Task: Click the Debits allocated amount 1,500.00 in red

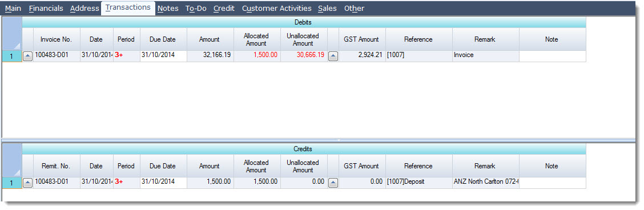Action: [257, 56]
